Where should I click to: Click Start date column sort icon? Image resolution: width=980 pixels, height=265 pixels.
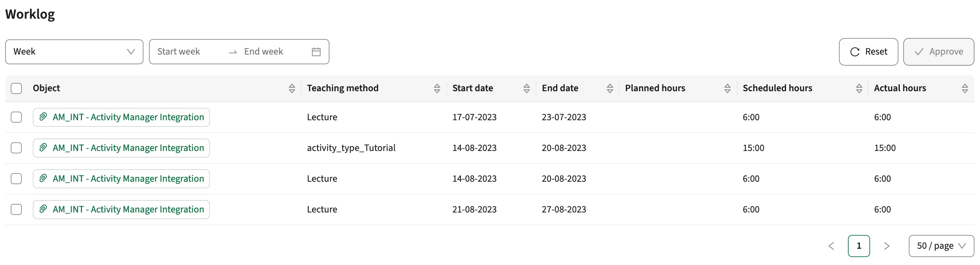pos(526,88)
